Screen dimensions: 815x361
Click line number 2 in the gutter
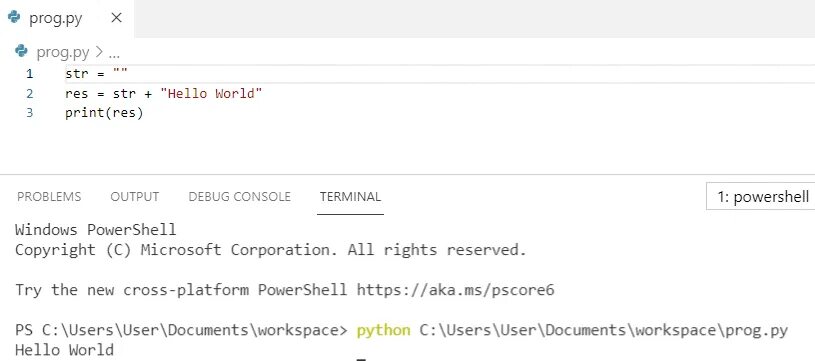point(30,93)
